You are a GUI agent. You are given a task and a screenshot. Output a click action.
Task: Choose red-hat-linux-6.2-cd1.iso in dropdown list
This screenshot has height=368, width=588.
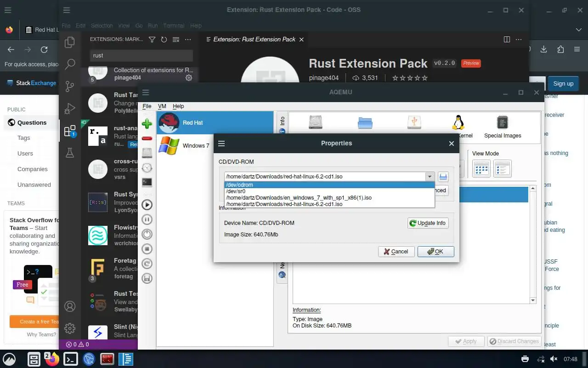click(329, 204)
